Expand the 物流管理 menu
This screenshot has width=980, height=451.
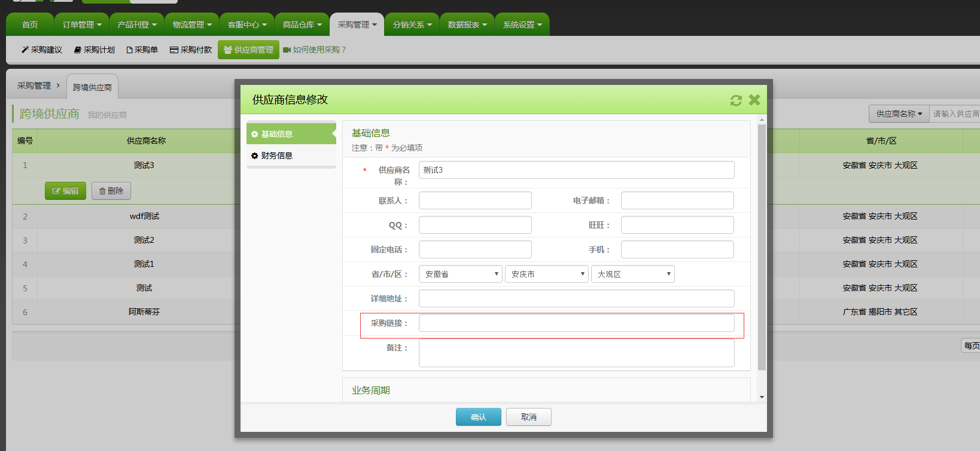[192, 25]
